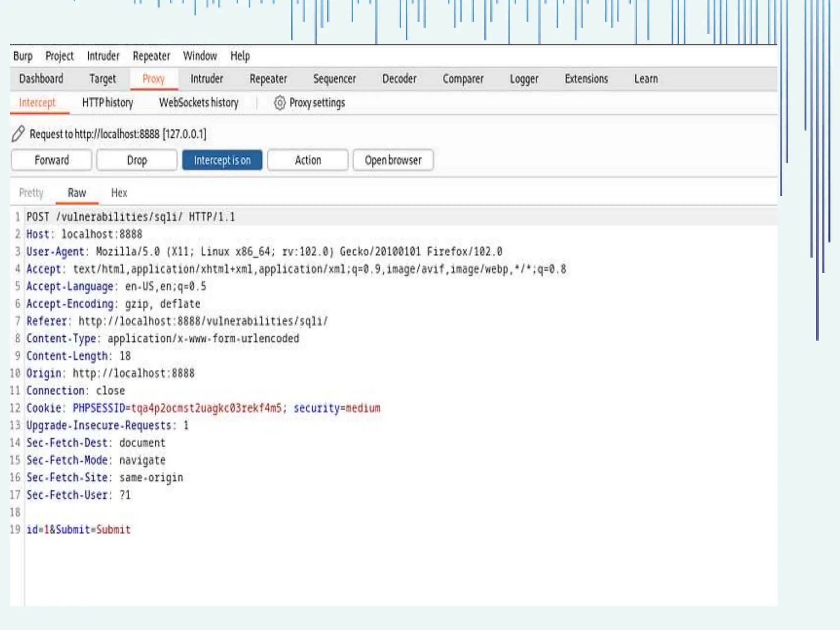Open the Repeater tool tab

pos(268,79)
